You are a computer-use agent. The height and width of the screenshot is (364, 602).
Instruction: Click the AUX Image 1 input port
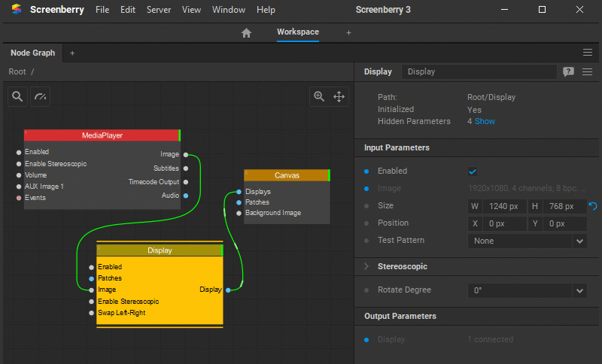[19, 187]
